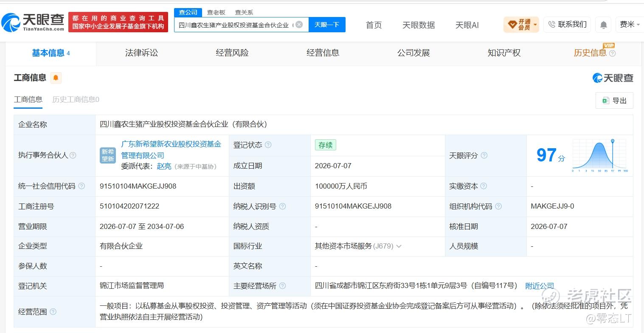Open the 经营风险 tab
The image size is (644, 333).
tap(232, 53)
